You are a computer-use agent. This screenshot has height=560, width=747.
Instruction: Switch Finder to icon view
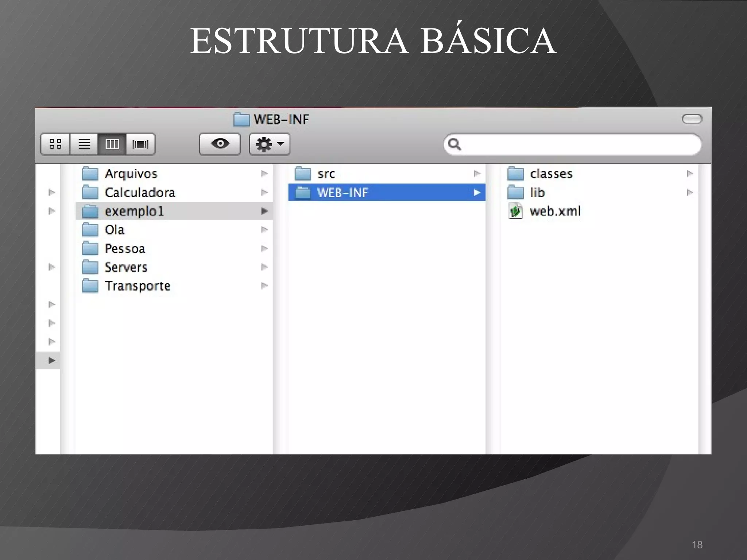[x=55, y=144]
